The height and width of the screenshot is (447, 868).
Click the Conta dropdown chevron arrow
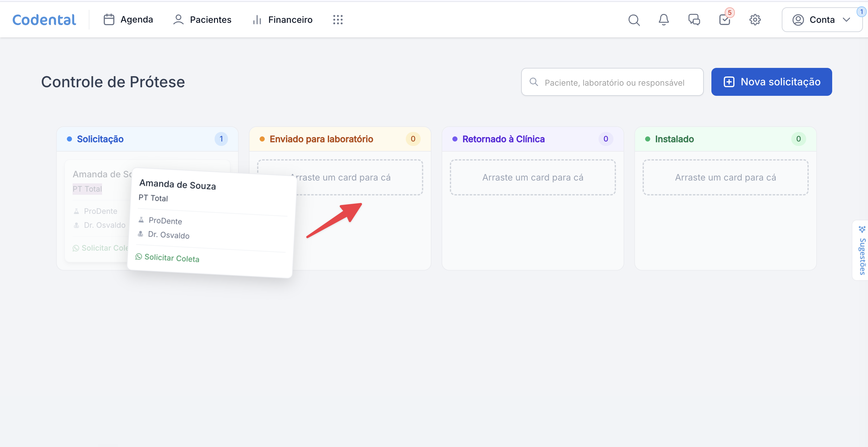click(x=846, y=20)
